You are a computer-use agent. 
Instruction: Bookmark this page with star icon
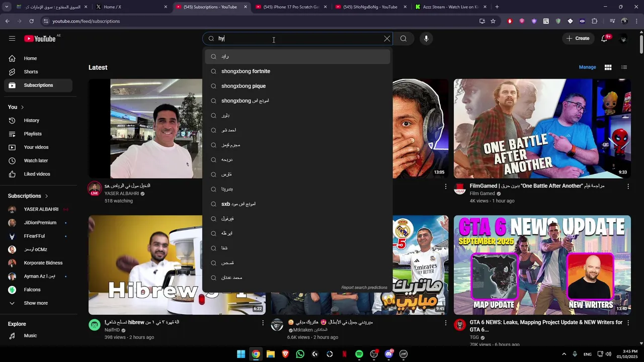(493, 21)
